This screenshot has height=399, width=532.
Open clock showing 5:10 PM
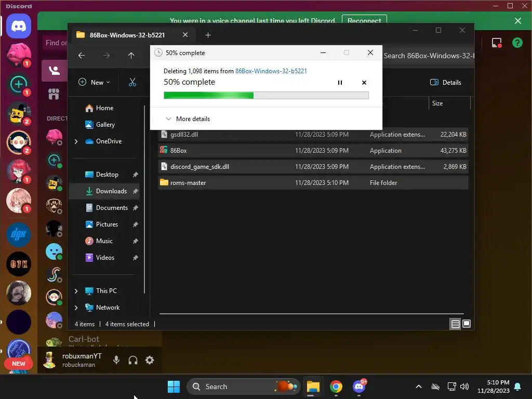pos(494,387)
